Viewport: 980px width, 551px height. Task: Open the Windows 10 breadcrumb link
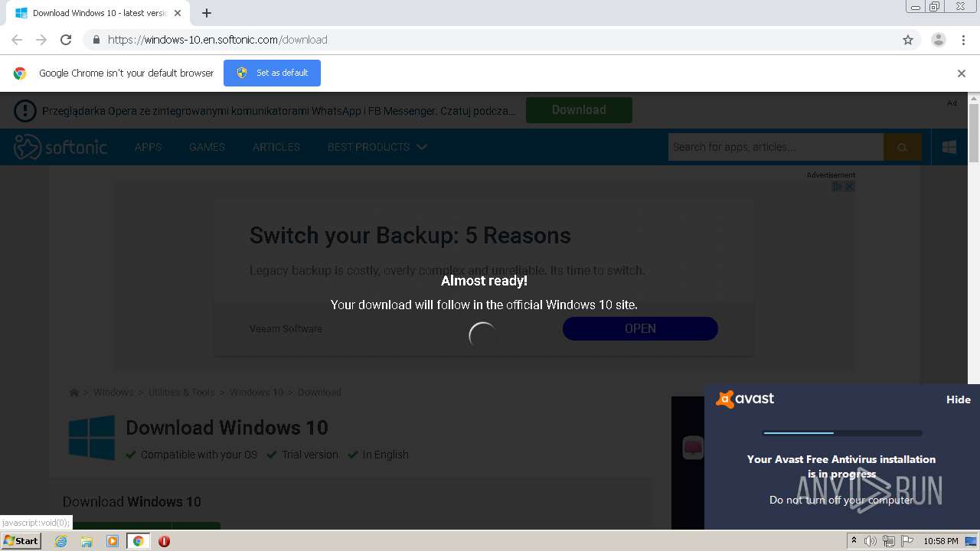[256, 393]
